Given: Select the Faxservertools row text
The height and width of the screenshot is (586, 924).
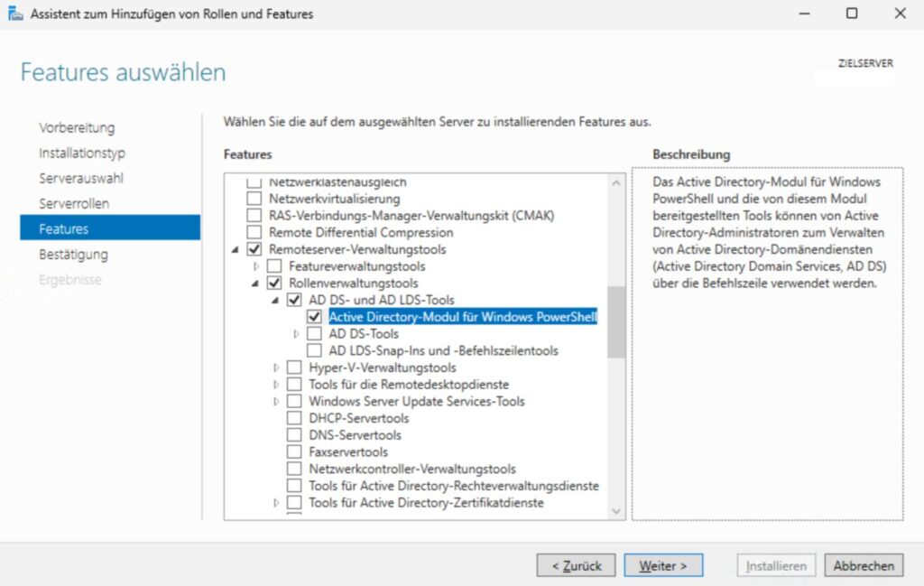Looking at the screenshot, I should click(x=348, y=452).
